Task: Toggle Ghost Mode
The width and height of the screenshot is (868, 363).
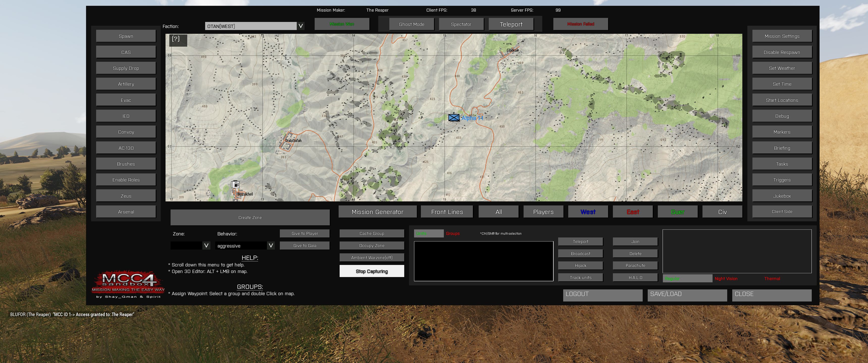Action: (x=412, y=24)
